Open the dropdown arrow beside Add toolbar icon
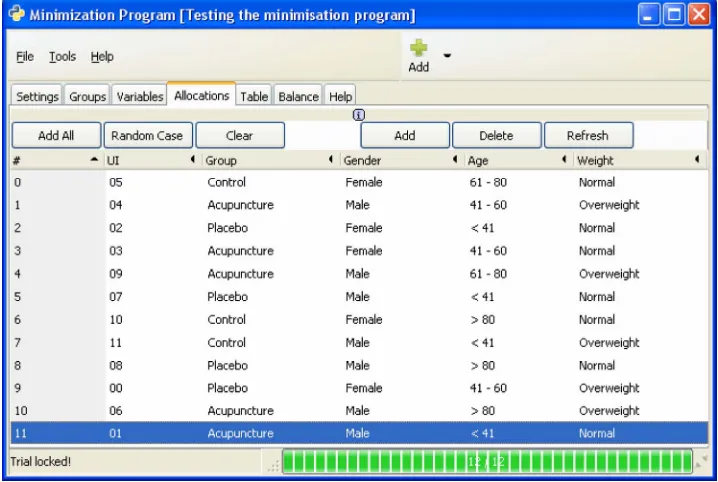The width and height of the screenshot is (718, 482). [x=447, y=55]
